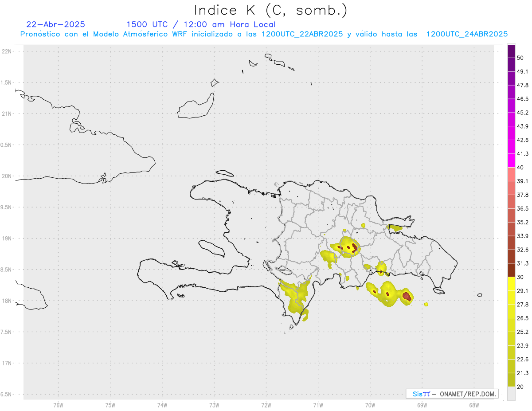Click the '45.2' color scale value

pos(523,113)
